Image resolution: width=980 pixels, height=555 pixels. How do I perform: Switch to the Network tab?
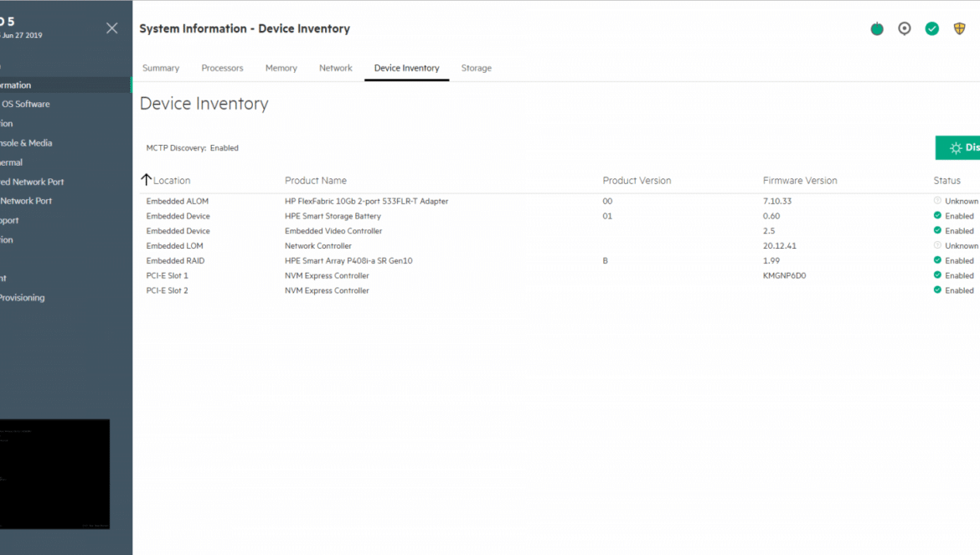coord(336,68)
